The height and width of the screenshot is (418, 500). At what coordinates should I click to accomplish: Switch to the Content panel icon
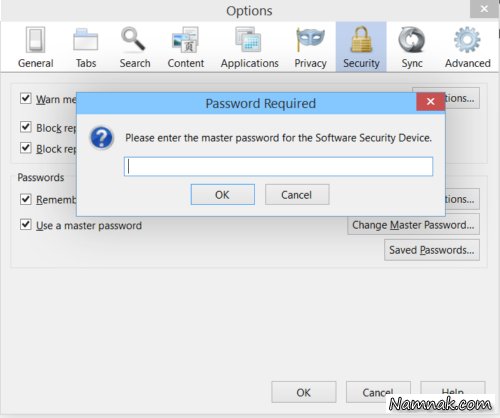coord(185,40)
